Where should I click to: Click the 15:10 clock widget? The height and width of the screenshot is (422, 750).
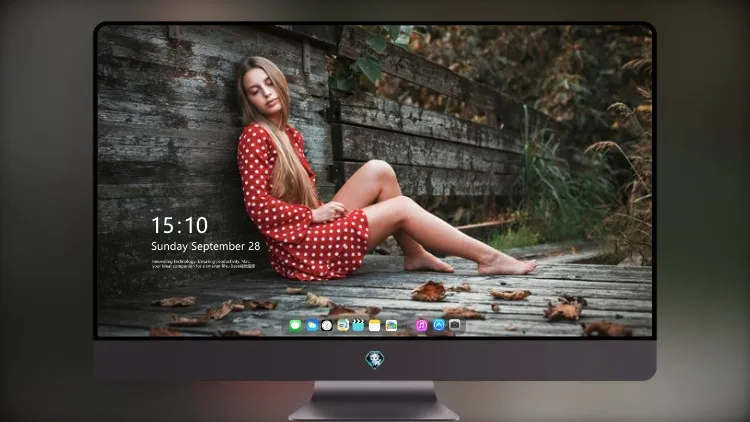180,225
